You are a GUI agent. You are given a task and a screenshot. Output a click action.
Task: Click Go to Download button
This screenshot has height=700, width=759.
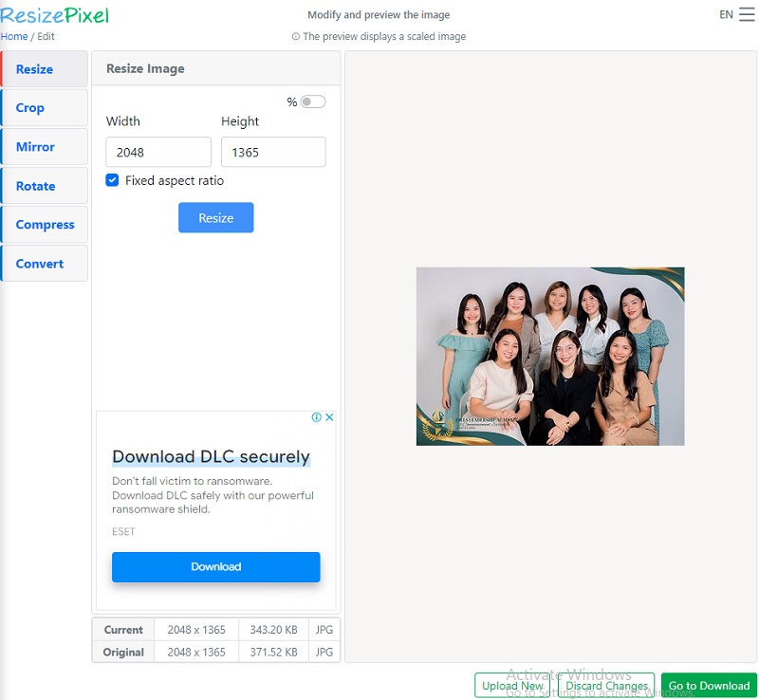coord(709,686)
